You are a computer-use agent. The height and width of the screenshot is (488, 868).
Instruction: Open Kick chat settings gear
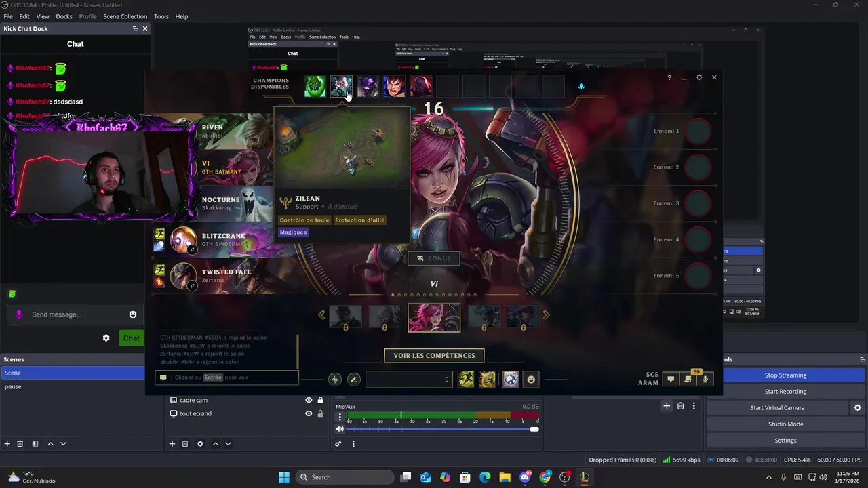(x=106, y=338)
